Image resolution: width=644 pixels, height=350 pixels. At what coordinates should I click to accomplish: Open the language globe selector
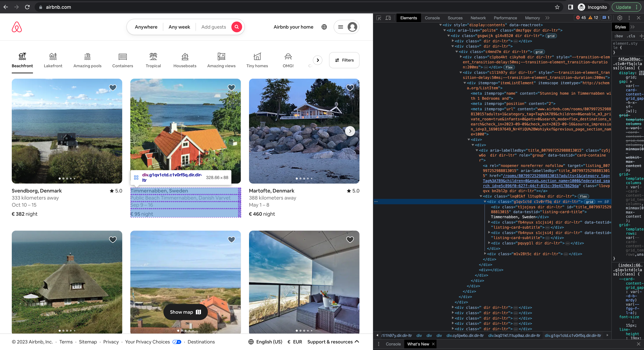click(324, 27)
